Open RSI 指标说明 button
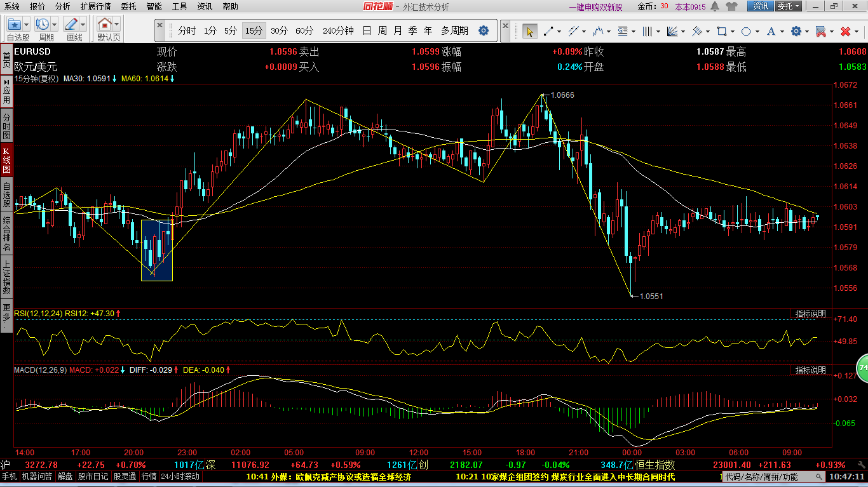Viewport: 868px width, 487px height. pos(811,314)
